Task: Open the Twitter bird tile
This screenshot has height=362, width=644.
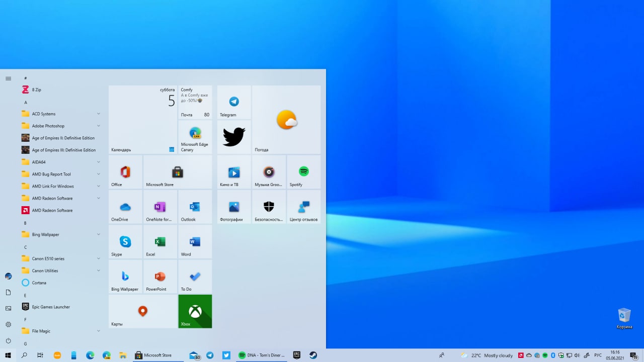Action: [234, 137]
